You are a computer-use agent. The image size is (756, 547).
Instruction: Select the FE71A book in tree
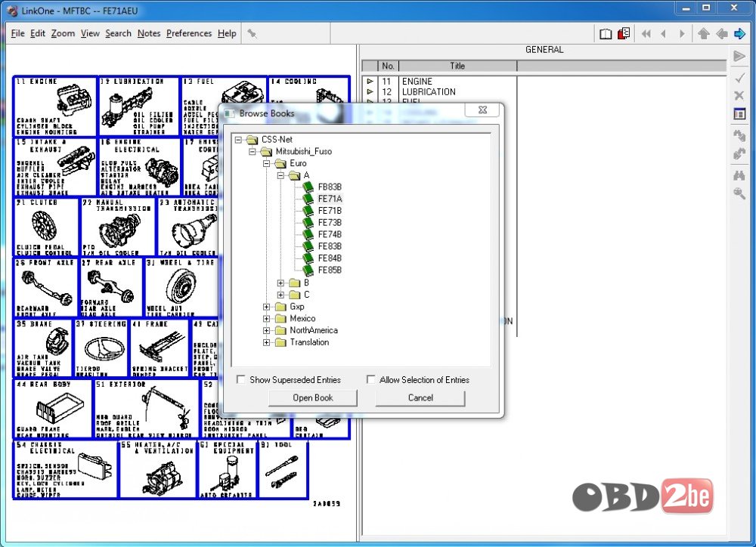coord(330,199)
